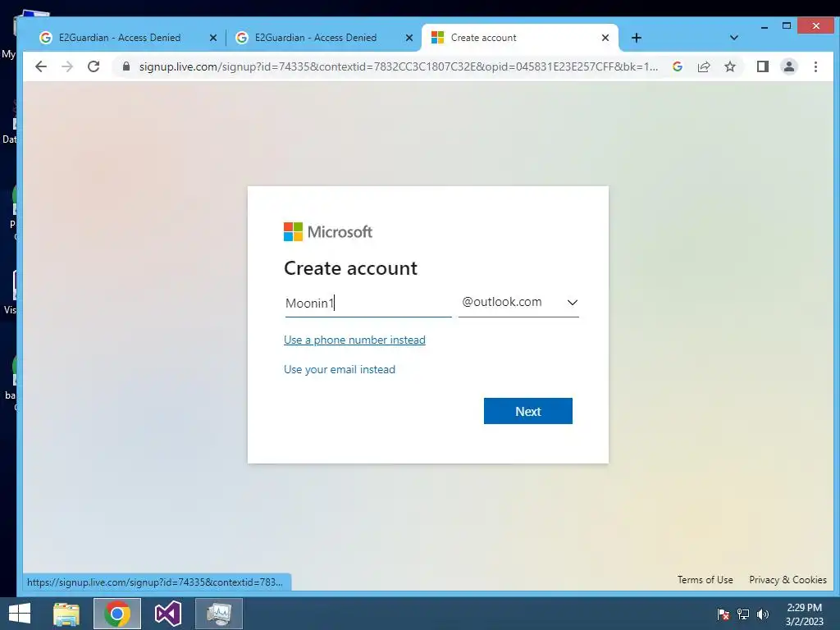This screenshot has height=630, width=840.
Task: Close the Create account tab
Action: [605, 38]
